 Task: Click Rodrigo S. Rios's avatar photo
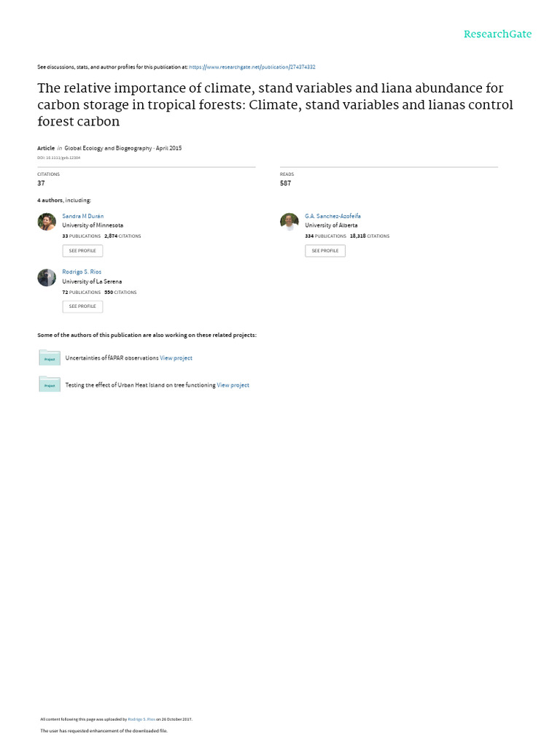(x=47, y=277)
